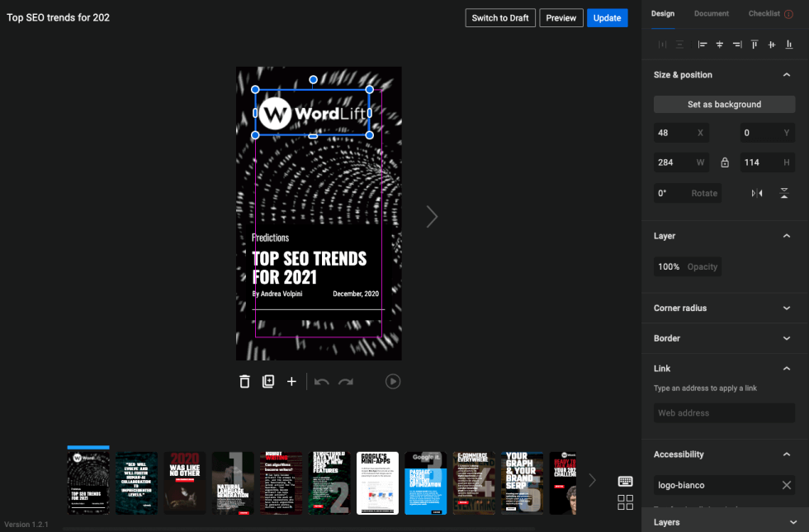Click the Y position field
Viewport: 809px width, 532px height.
(767, 133)
